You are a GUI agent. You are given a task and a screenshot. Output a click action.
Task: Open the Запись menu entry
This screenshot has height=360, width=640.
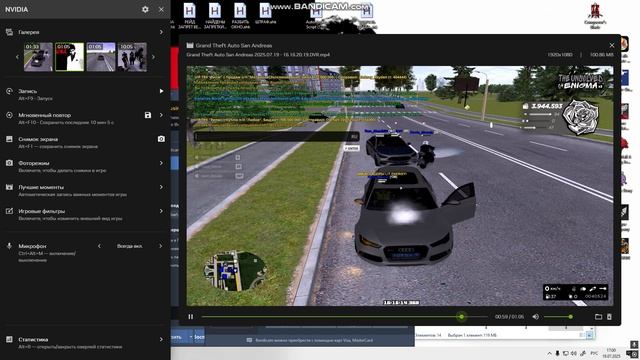[85, 94]
